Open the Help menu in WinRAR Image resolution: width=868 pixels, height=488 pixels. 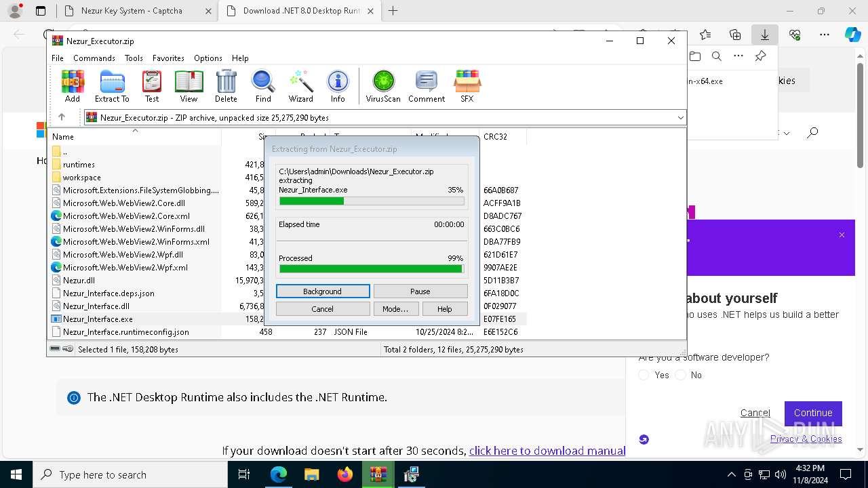[x=240, y=58]
